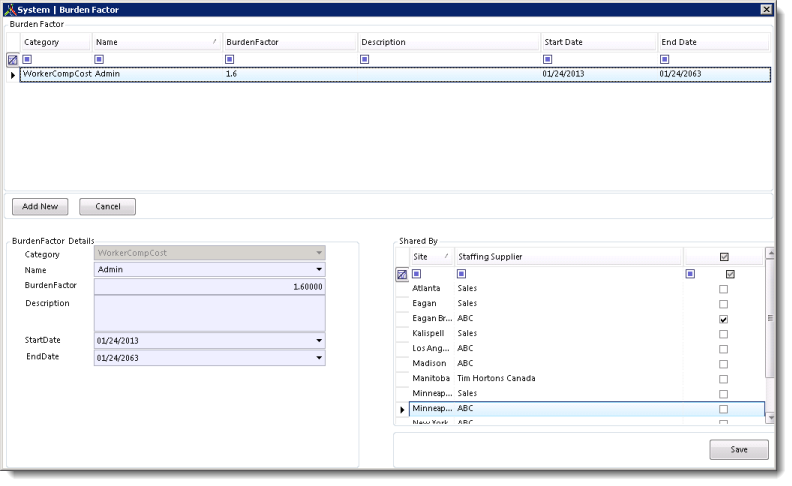This screenshot has height=486, width=792.
Task: Open the Name dropdown showing Admin
Action: coord(318,270)
